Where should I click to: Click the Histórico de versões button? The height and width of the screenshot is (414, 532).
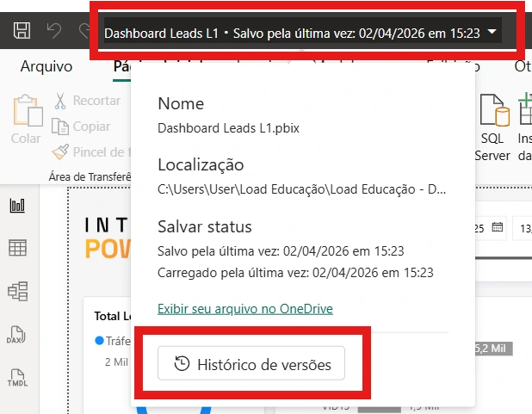click(x=251, y=363)
